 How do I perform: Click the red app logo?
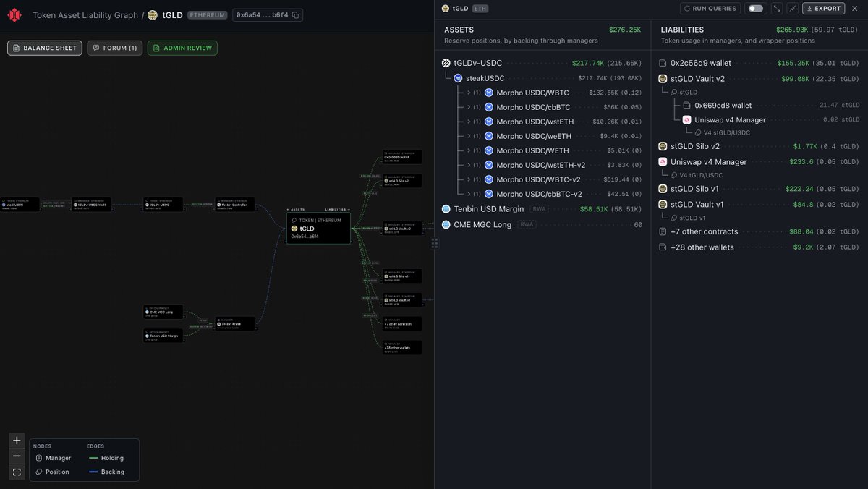pyautogui.click(x=14, y=15)
